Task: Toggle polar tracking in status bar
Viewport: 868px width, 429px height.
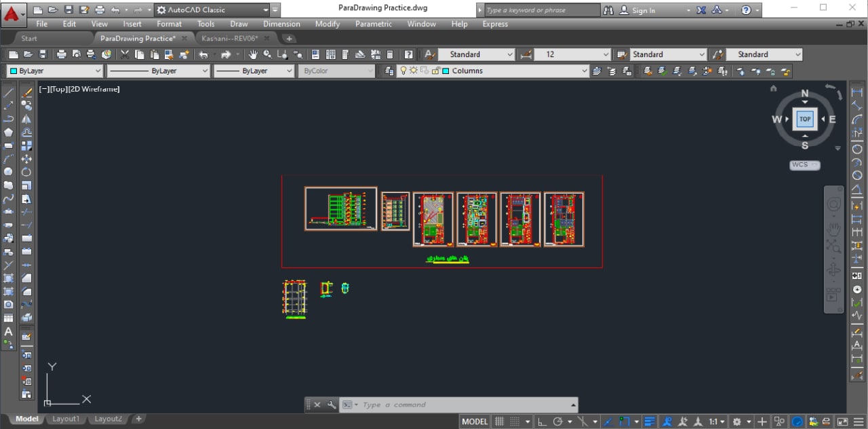Action: tap(557, 422)
